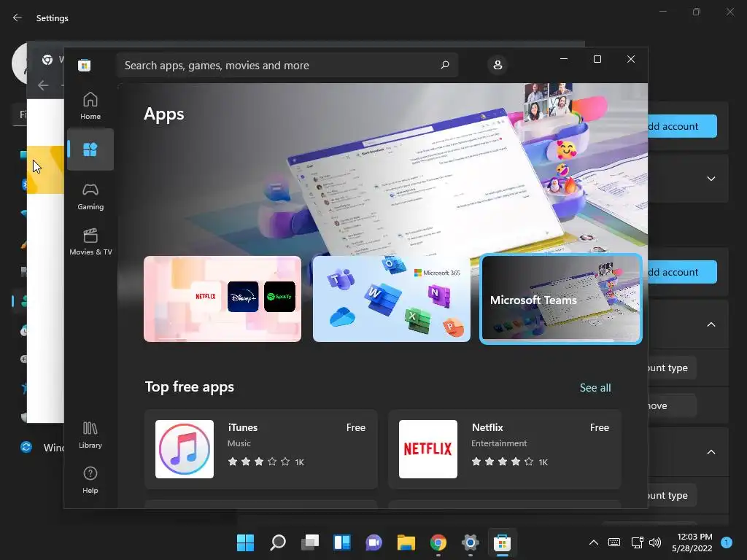This screenshot has height=560, width=747.
Task: Open Teams Chat on taskbar
Action: point(374,542)
